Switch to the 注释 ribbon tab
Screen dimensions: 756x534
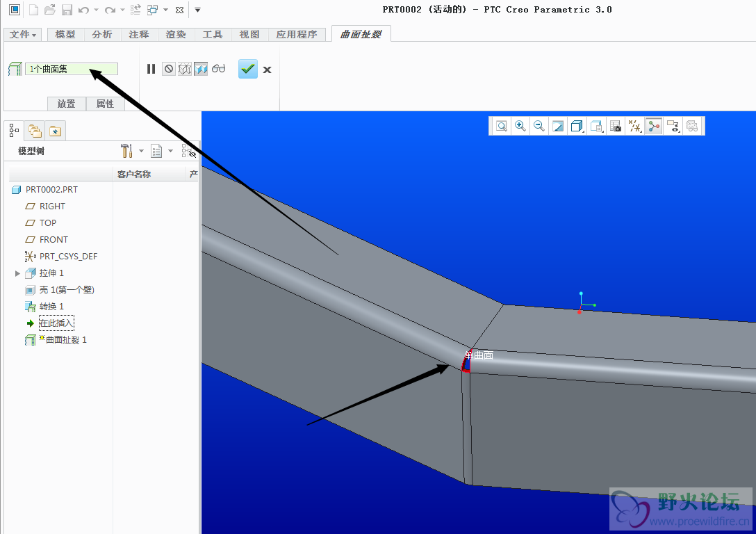[139, 34]
